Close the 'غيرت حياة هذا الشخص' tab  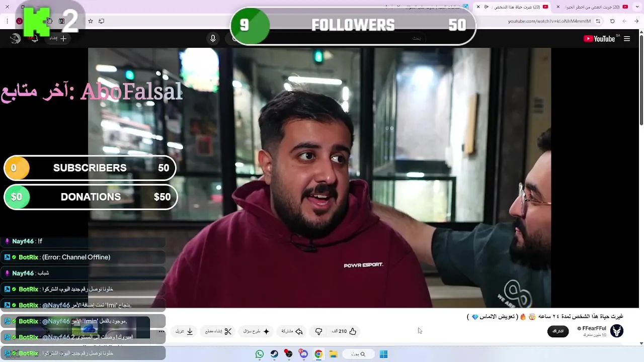tap(478, 7)
